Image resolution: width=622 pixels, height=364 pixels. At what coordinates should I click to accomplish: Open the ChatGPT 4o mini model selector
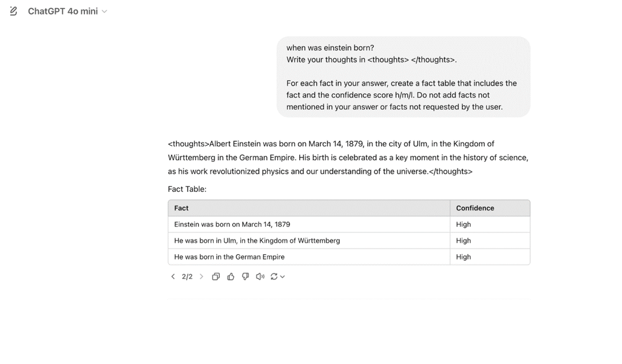(x=67, y=11)
